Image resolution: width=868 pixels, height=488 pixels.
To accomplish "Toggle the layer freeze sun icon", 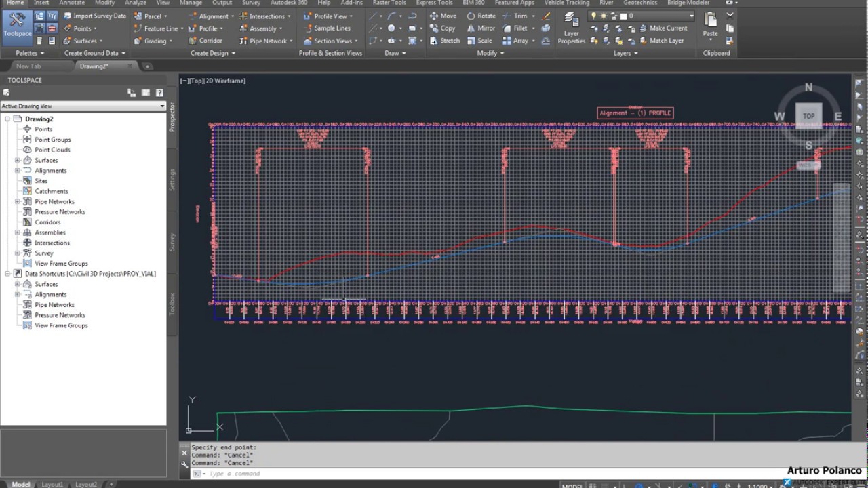I will click(x=604, y=16).
